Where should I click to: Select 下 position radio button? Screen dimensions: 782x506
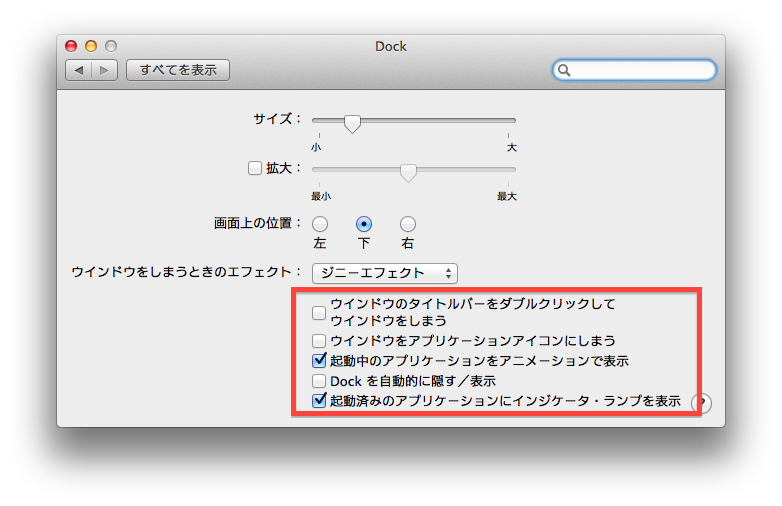coord(364,224)
